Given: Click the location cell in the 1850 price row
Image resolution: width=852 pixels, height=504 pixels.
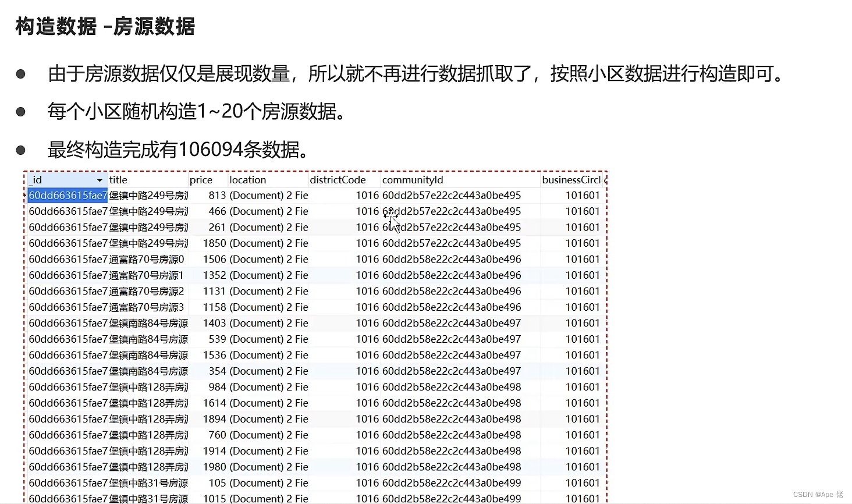Looking at the screenshot, I should (268, 243).
